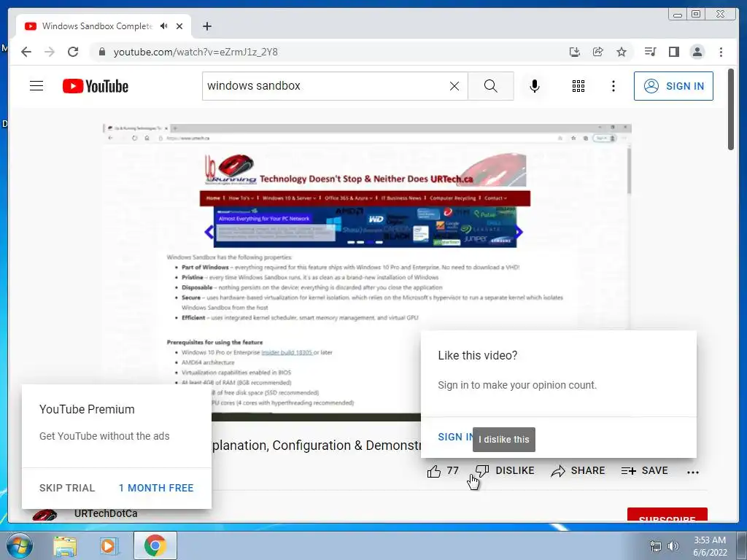The height and width of the screenshot is (560, 747).
Task: Click the search magnifier button
Action: (x=491, y=86)
